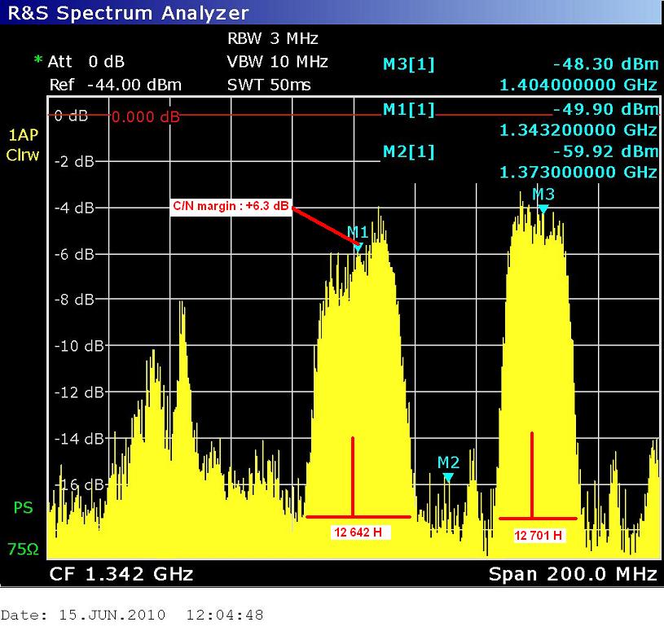Image resolution: width=664 pixels, height=644 pixels.
Task: Click the M3 marker triangle on right carrier
Action: pyautogui.click(x=543, y=209)
